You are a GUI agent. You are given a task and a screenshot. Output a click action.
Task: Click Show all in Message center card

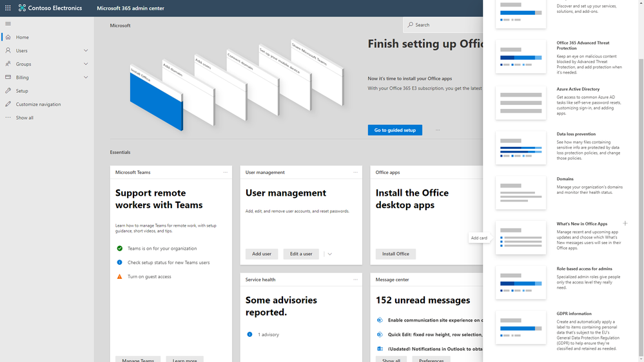coord(391,359)
